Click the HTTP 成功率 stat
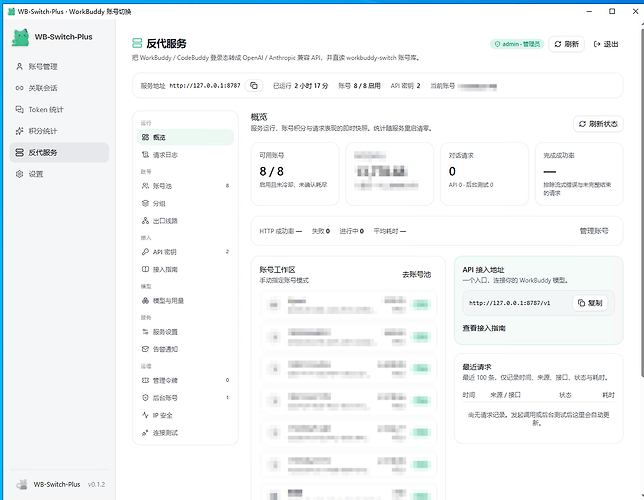644x500 pixels. pyautogui.click(x=281, y=231)
